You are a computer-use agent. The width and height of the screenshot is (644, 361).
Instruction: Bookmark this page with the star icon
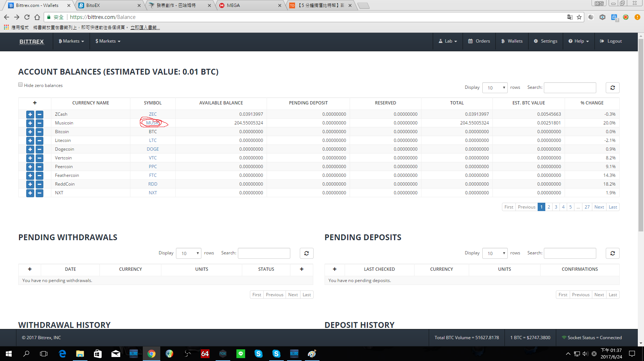[x=579, y=17]
